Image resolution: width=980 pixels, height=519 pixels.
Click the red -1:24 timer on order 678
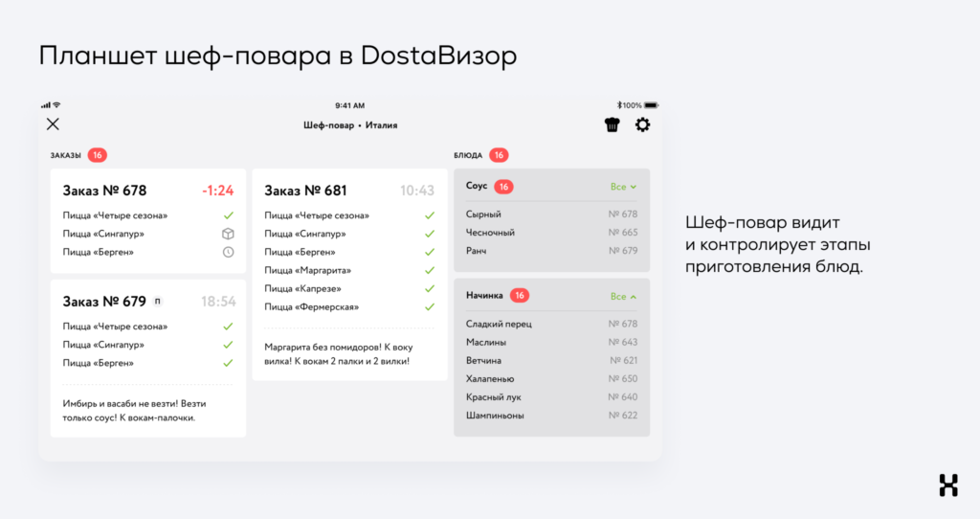pos(218,191)
